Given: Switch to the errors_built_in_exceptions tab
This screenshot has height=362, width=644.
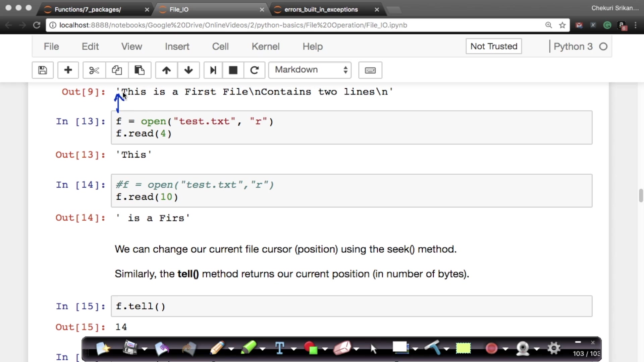Looking at the screenshot, I should coord(320,9).
